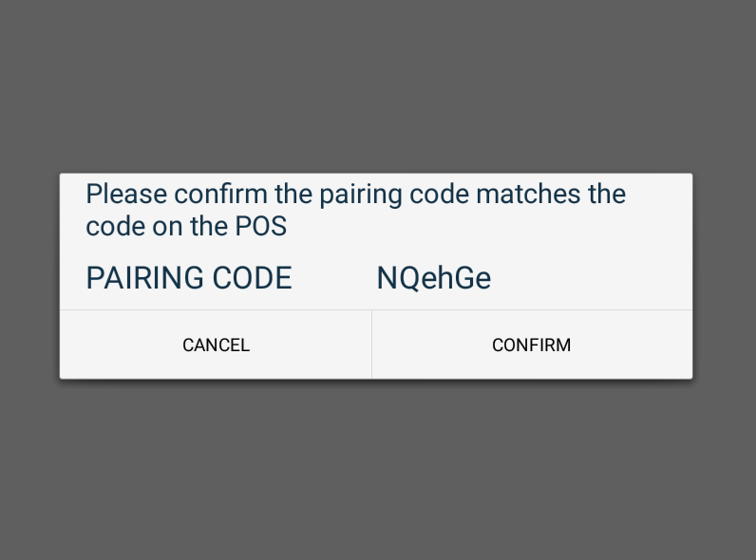Click the word 'confirm' in the prompt

pyautogui.click(x=221, y=195)
